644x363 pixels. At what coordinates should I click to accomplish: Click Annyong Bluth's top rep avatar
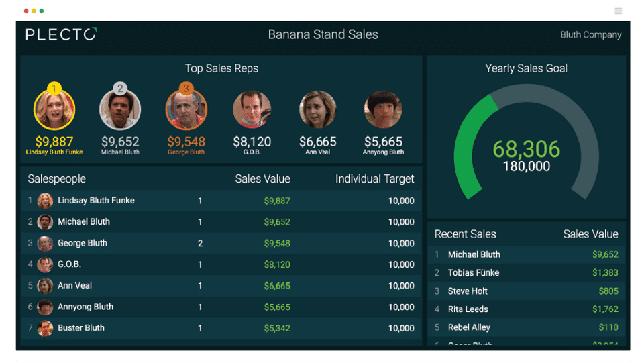tap(383, 109)
